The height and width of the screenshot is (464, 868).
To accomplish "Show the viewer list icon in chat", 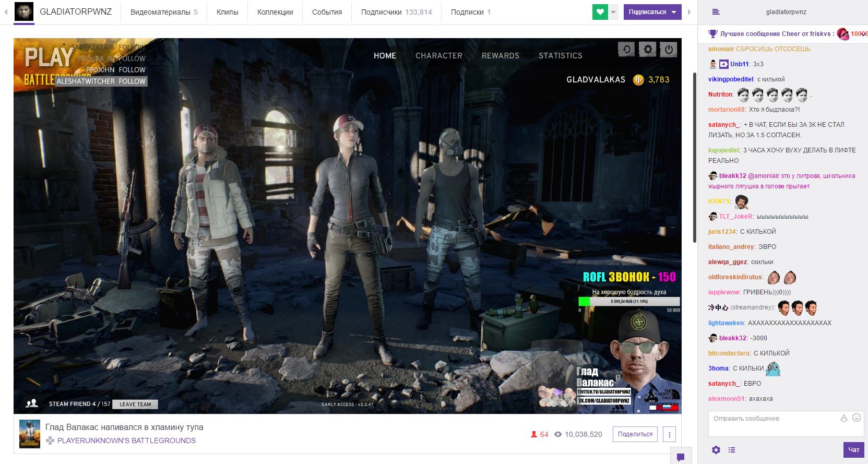I will (x=732, y=450).
